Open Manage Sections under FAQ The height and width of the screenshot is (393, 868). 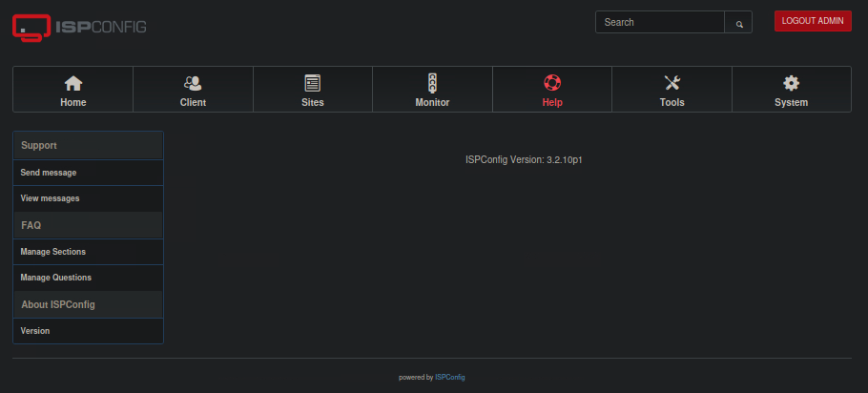(x=52, y=252)
